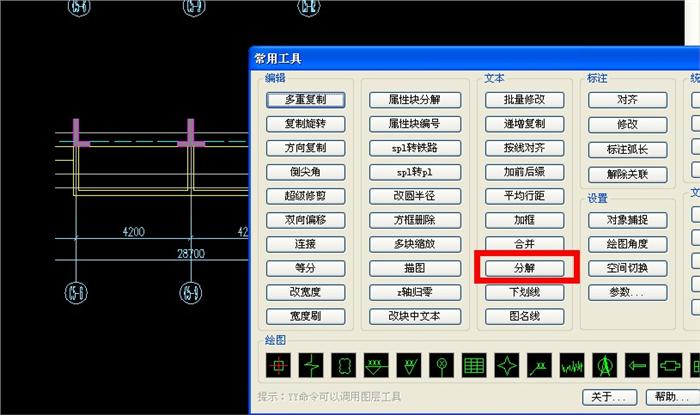Click the 改宽度 button
This screenshot has width=700, height=415.
305,293
